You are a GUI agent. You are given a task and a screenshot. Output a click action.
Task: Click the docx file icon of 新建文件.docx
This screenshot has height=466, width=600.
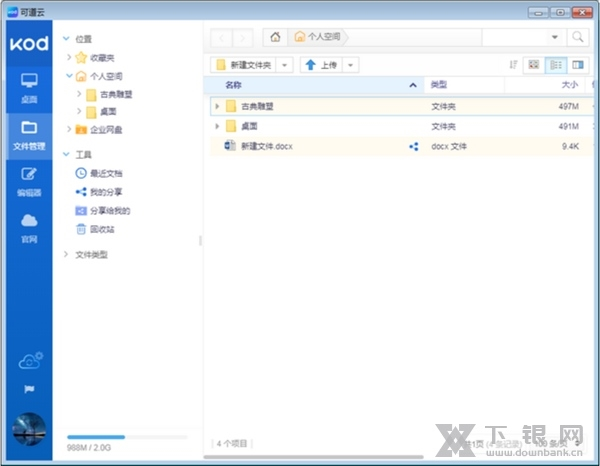click(230, 146)
